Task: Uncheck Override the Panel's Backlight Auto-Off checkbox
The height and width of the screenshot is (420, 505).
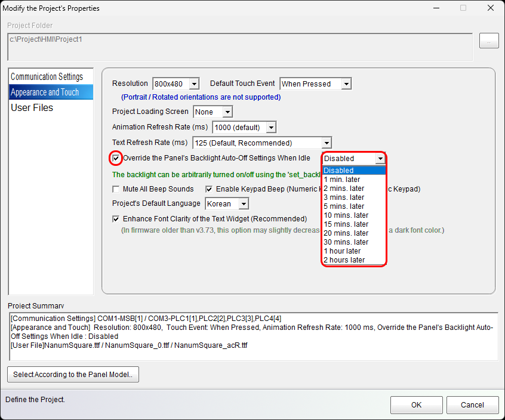Action: click(x=116, y=158)
